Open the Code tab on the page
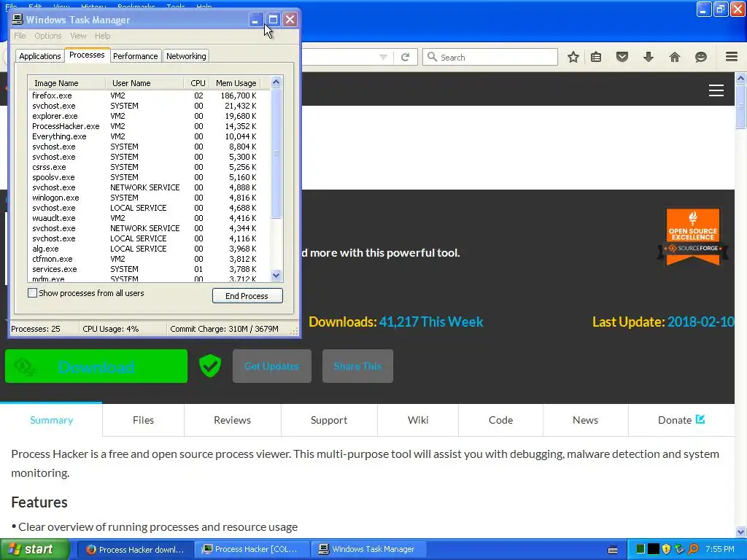 (x=500, y=420)
